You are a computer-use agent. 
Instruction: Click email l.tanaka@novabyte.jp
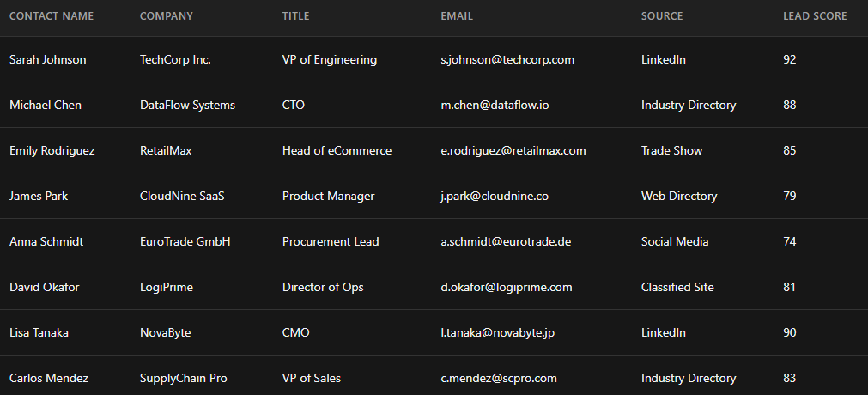[x=498, y=333]
